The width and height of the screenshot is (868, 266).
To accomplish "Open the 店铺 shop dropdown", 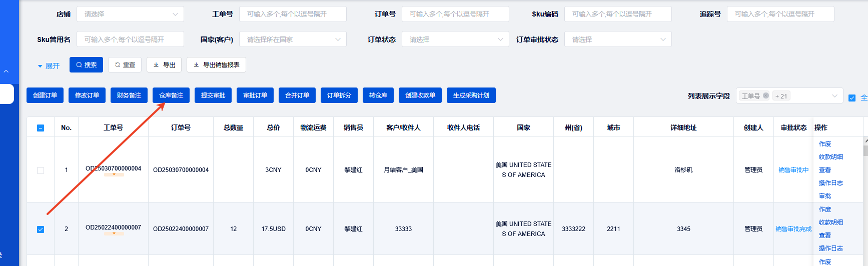I will click(x=130, y=14).
